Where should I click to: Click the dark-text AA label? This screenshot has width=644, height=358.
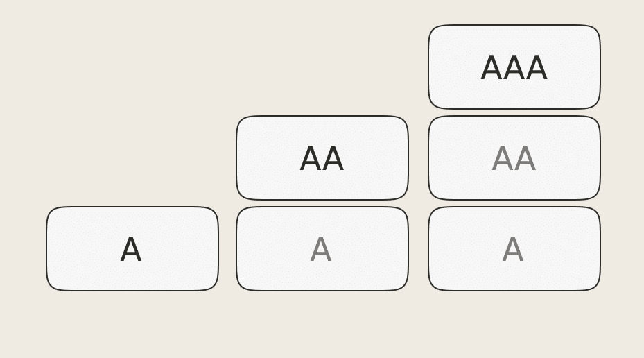(322, 159)
